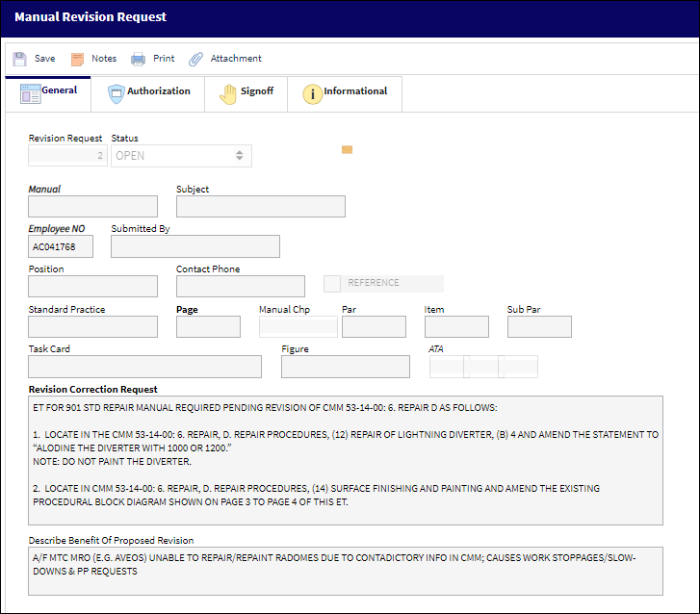Click the Notes sticky note icon
Screen dimensions: 700x614
pos(77,59)
